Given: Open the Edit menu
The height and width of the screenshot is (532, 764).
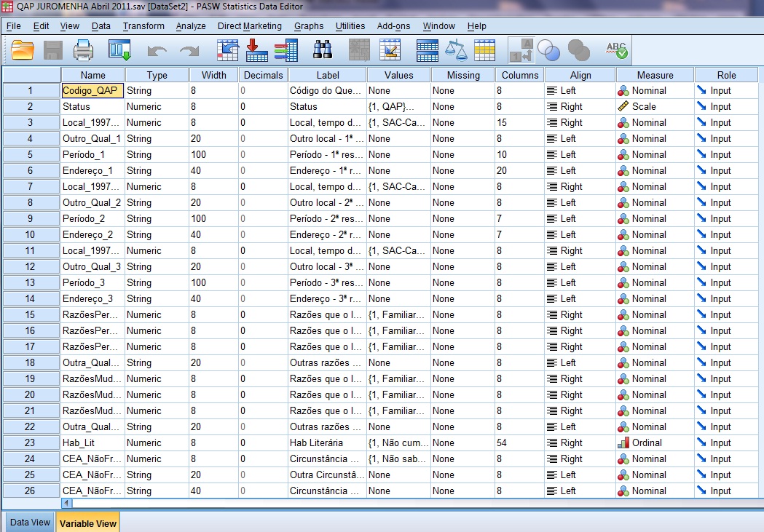Looking at the screenshot, I should click(41, 26).
